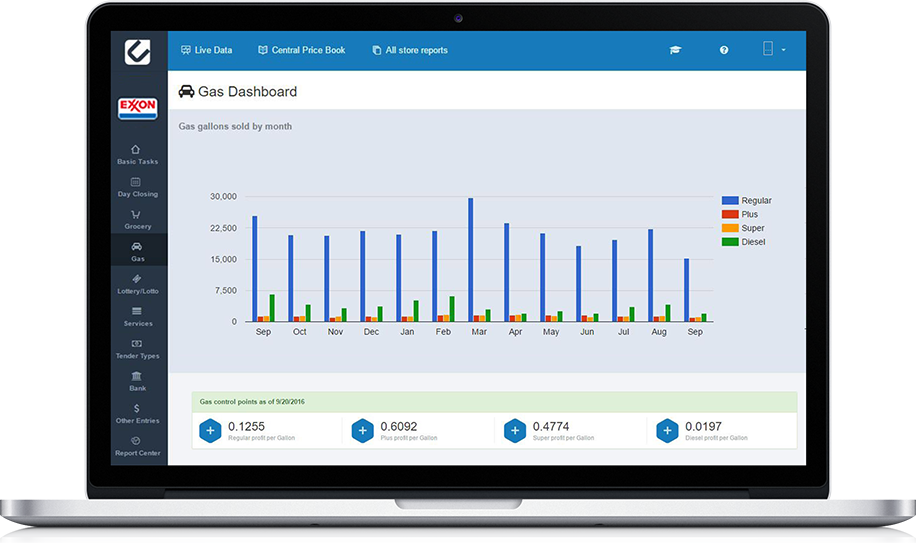Open Report Center chart icon

(136, 441)
